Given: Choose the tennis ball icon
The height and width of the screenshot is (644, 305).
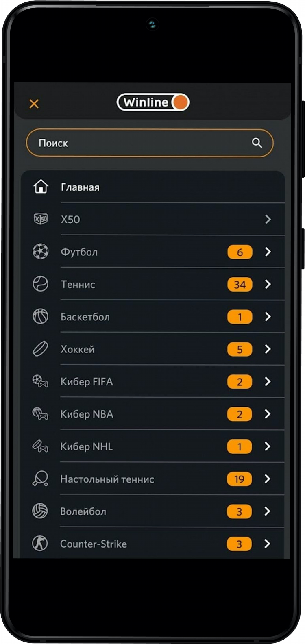Looking at the screenshot, I should [41, 284].
